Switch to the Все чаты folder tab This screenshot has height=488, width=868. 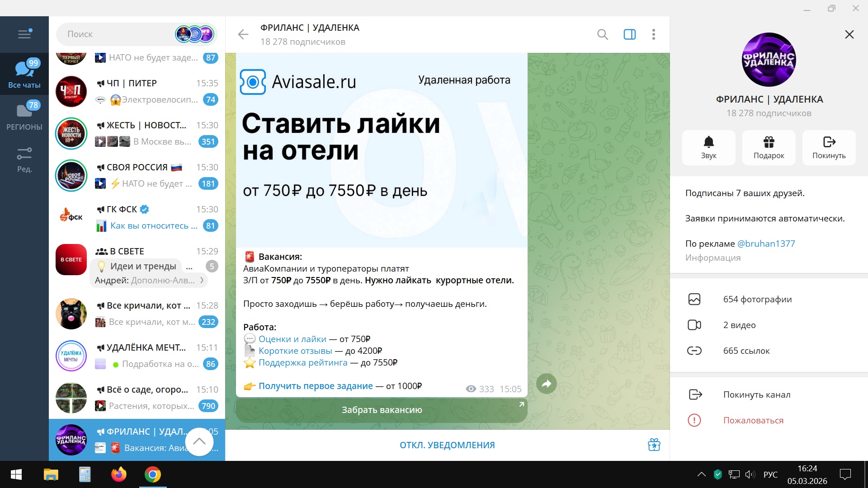[24, 74]
